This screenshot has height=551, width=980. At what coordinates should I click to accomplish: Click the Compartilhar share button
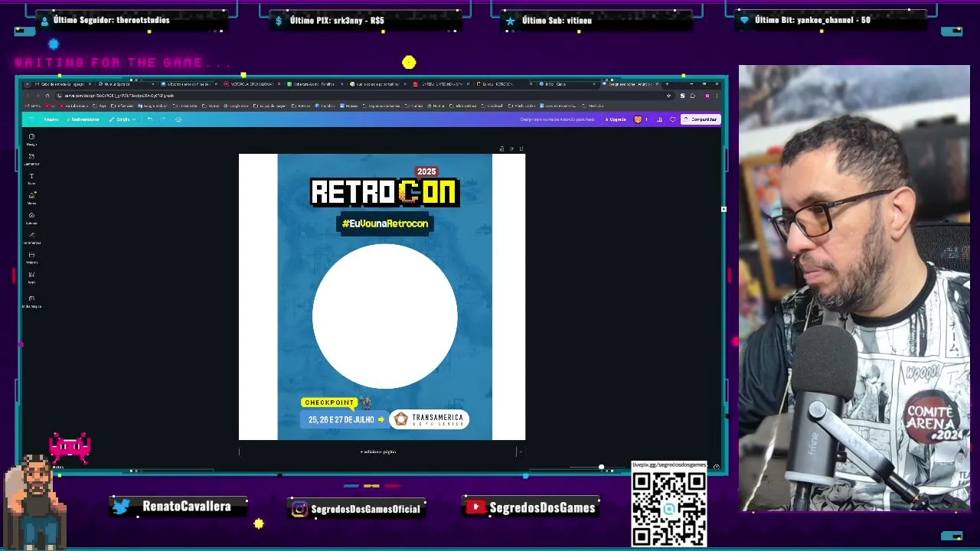[701, 119]
